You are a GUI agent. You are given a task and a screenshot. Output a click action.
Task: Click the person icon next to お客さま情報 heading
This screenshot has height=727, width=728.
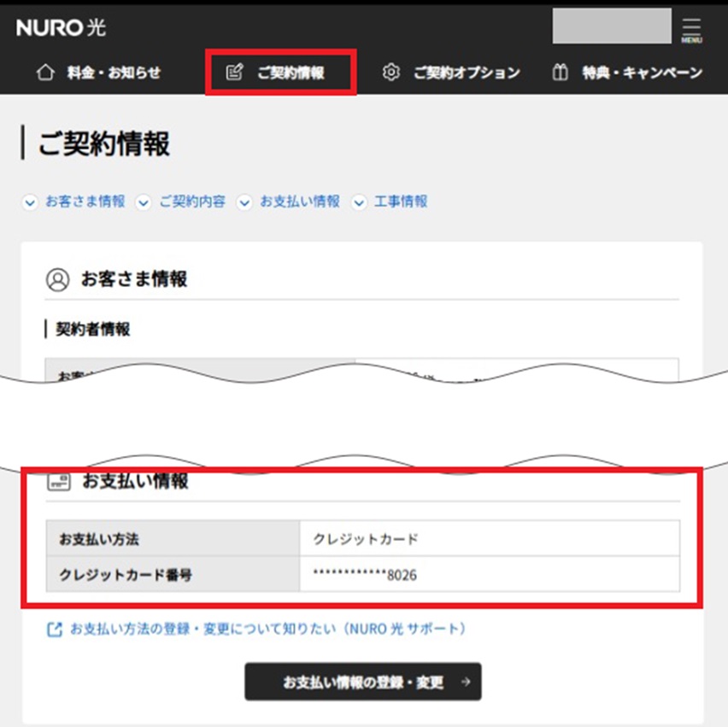59,278
